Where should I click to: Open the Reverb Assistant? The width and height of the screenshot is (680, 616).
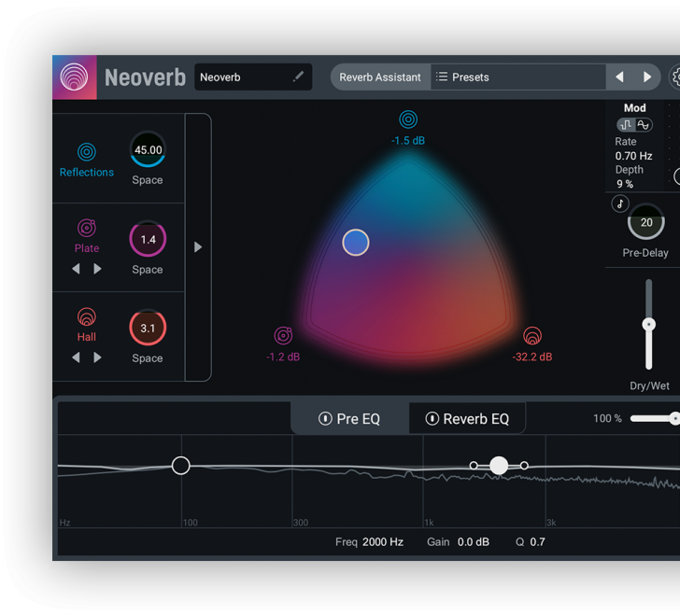[380, 77]
